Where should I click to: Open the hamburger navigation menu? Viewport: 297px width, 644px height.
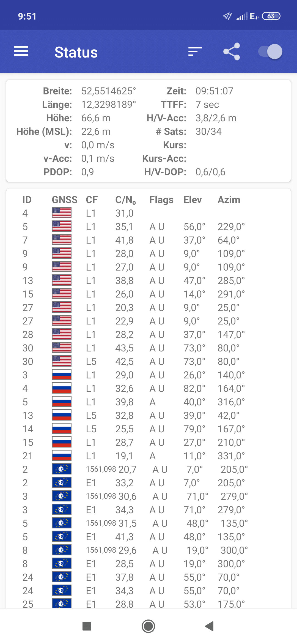(21, 51)
